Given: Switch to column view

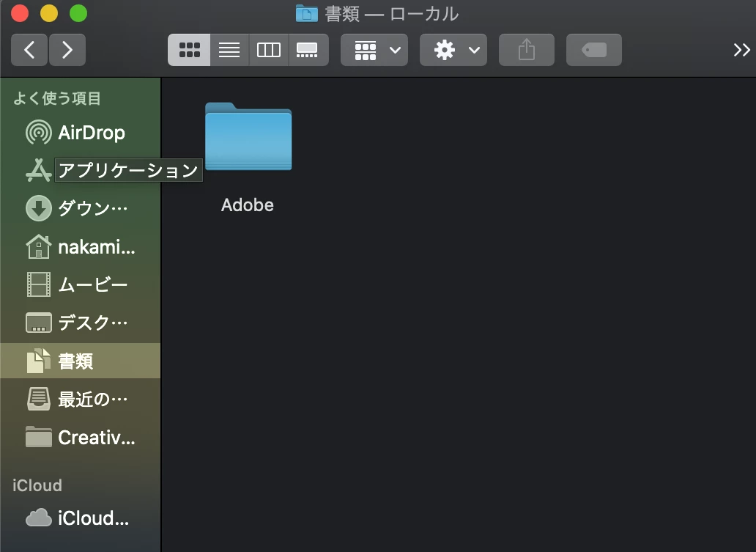Looking at the screenshot, I should (x=269, y=50).
